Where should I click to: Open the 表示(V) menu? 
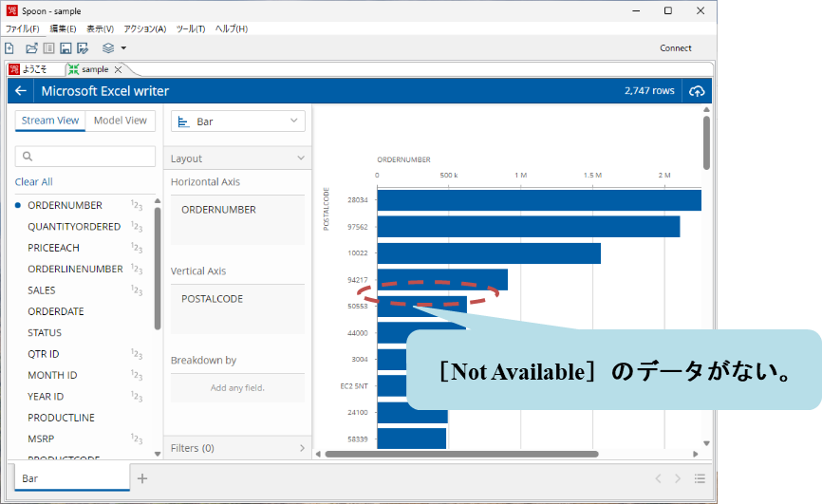[x=100, y=28]
